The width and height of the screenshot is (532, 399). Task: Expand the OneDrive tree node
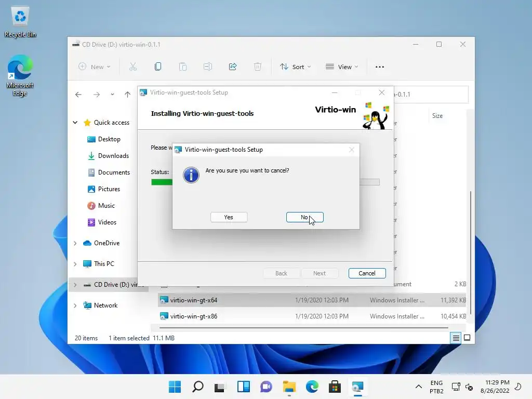pos(75,243)
